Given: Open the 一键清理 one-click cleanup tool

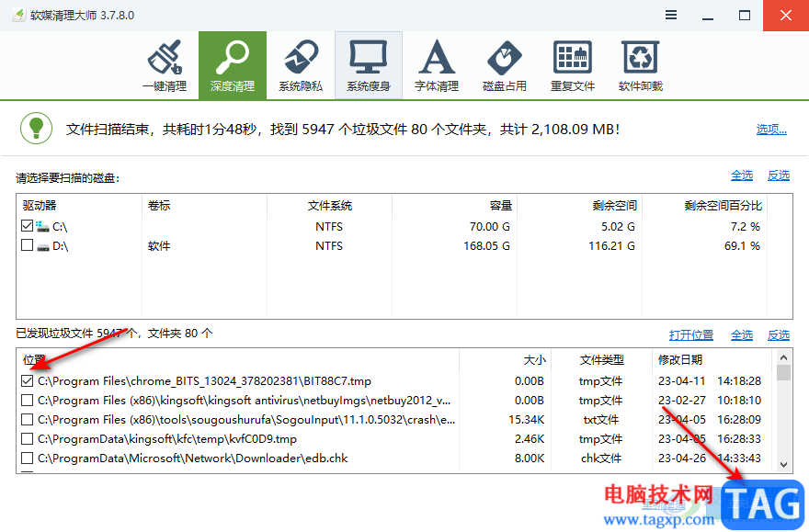Looking at the screenshot, I should click(165, 65).
